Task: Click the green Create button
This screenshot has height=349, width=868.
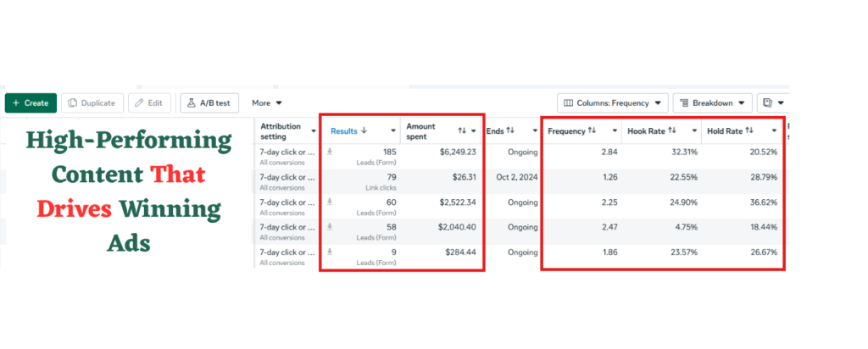Action: click(x=31, y=102)
